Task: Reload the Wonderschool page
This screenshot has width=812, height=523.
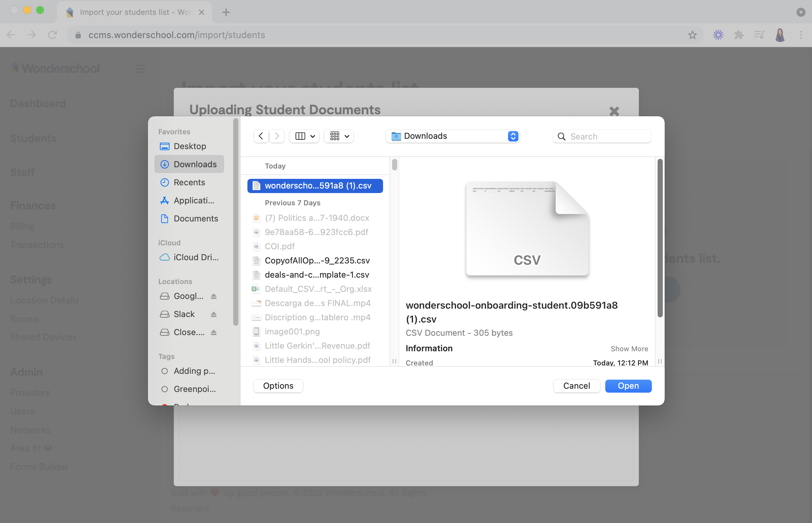Action: tap(52, 35)
